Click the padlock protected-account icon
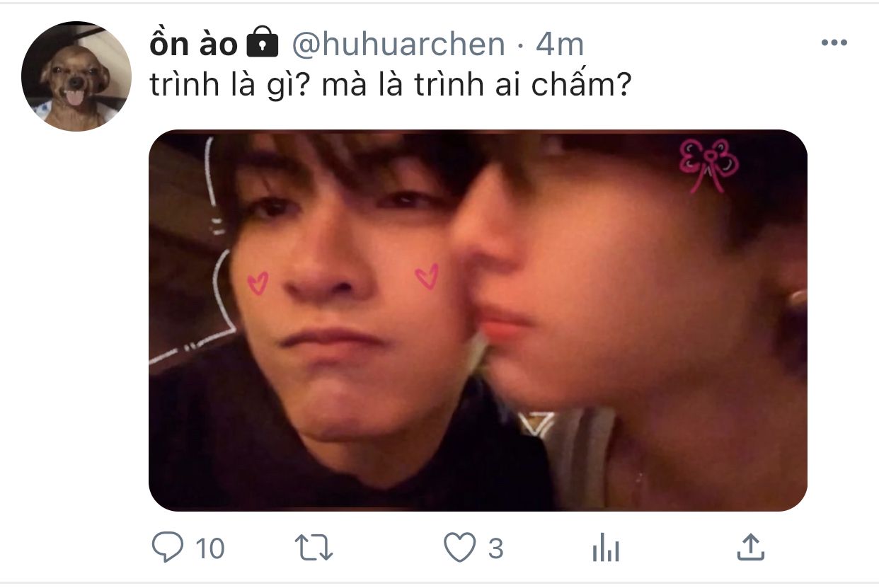879x588 pixels. coord(262,43)
